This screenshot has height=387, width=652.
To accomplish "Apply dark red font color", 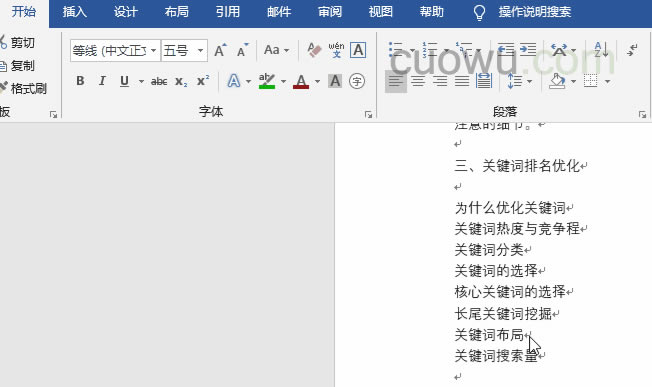I will pyautogui.click(x=301, y=81).
